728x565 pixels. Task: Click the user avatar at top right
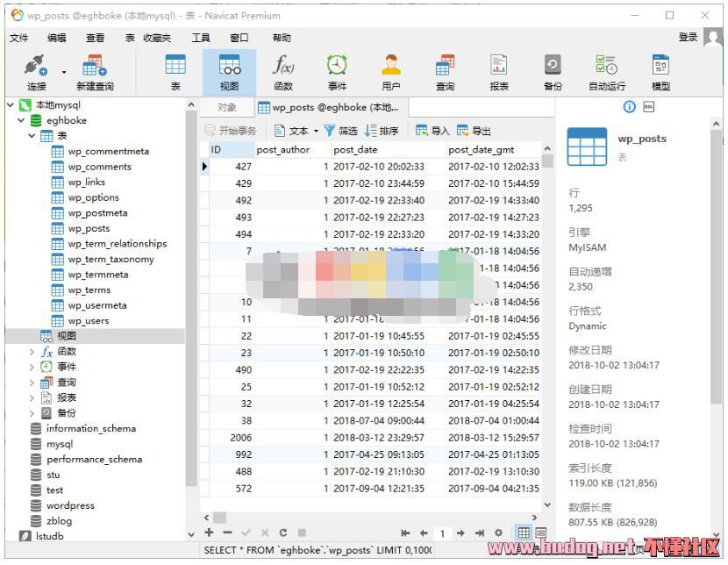pyautogui.click(x=713, y=37)
